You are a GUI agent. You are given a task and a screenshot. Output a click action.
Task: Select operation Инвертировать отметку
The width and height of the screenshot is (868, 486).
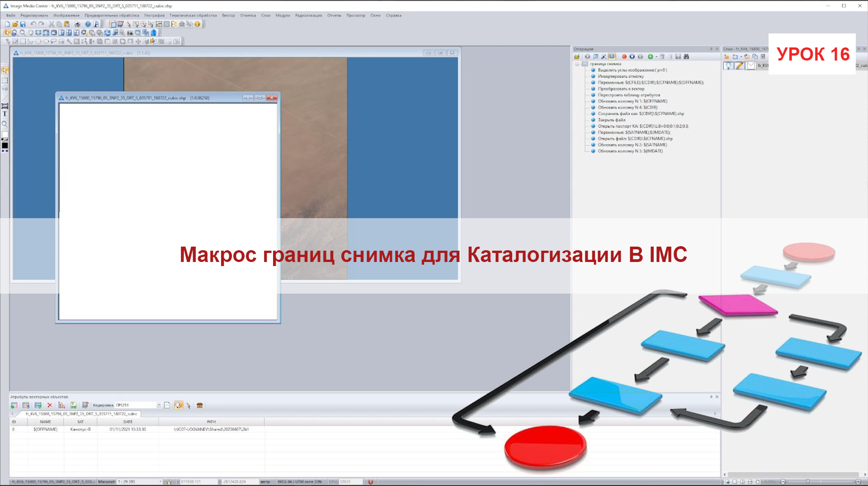pyautogui.click(x=621, y=76)
